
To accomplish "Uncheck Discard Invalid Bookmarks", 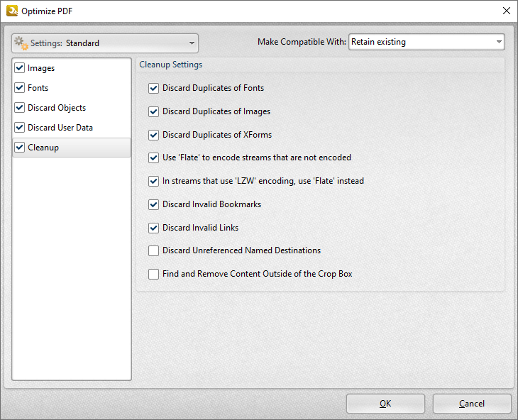I will (x=153, y=205).
